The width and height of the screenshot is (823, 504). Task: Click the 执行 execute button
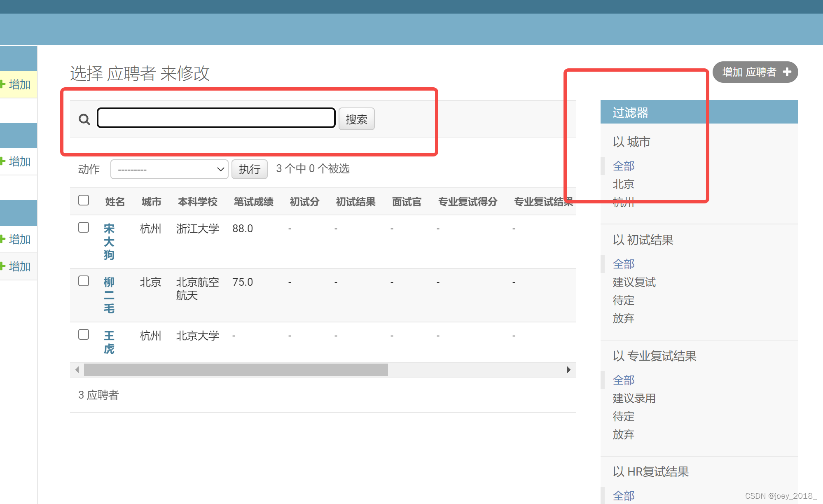[x=249, y=169]
